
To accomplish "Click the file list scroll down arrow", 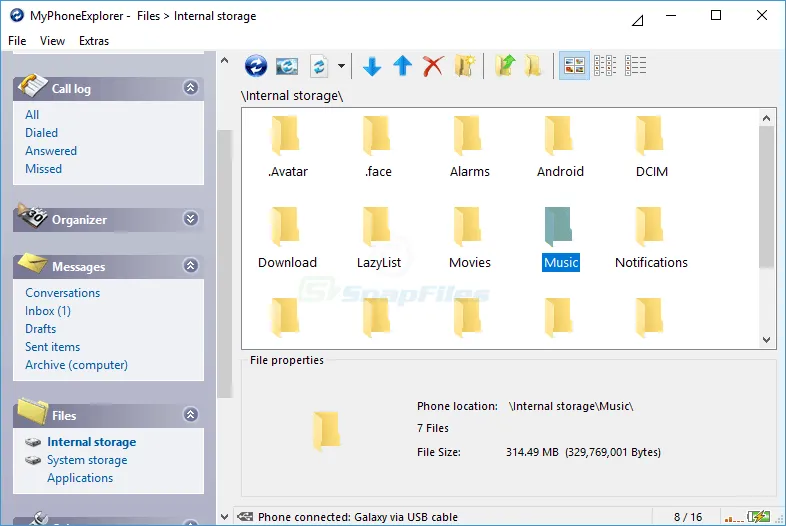I will [766, 339].
